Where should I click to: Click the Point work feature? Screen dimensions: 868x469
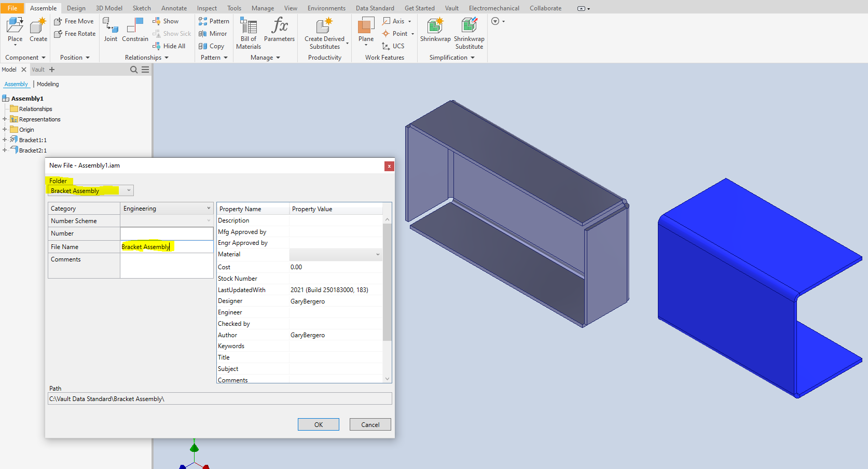tap(398, 34)
